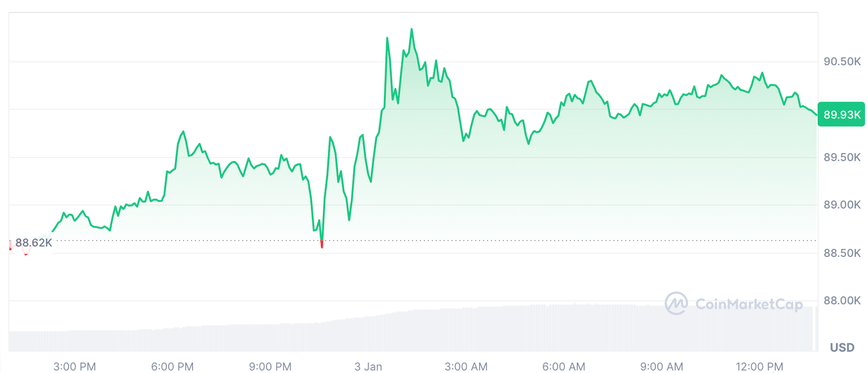
Task: Select the 3:00 PM time axis label
Action: pos(74,366)
